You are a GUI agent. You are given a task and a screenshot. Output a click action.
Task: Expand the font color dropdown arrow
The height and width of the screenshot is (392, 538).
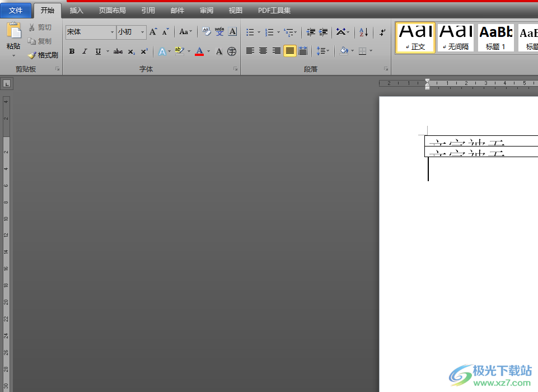click(208, 51)
